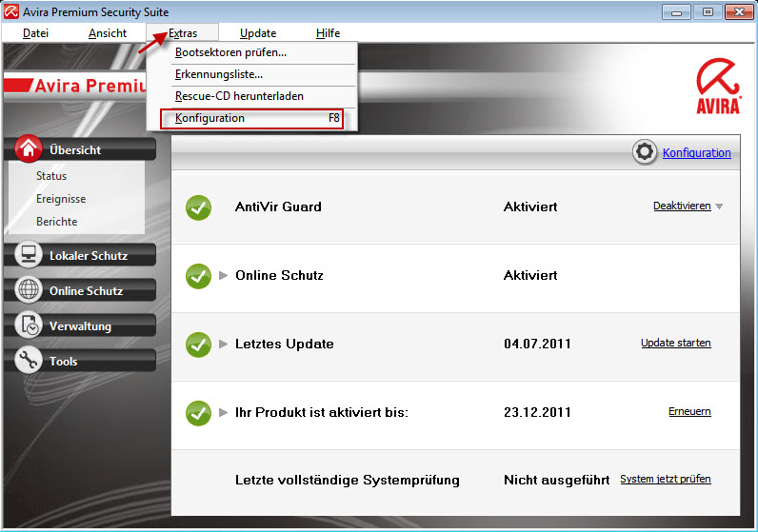Screen dimensions: 758x532
Task: Click the date 04.07.2011
Action: [x=537, y=344]
